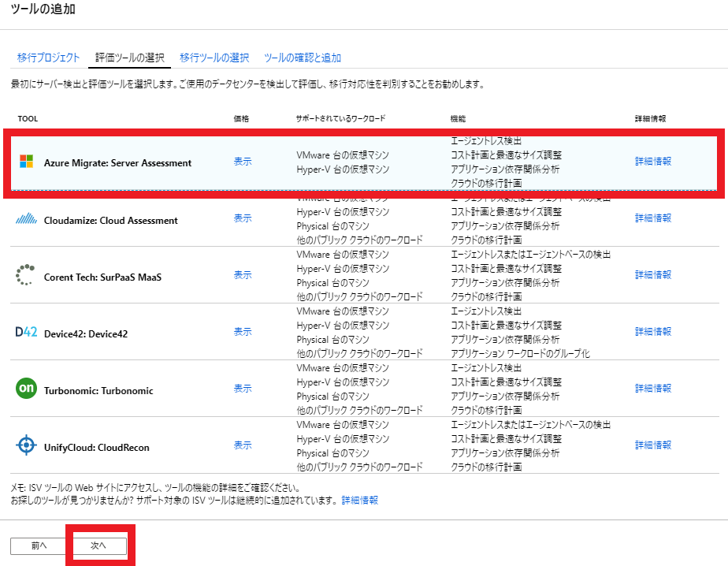Select the Corent Tech: SurPaaS MaaS tool name
This screenshot has height=566, width=728.
(102, 277)
